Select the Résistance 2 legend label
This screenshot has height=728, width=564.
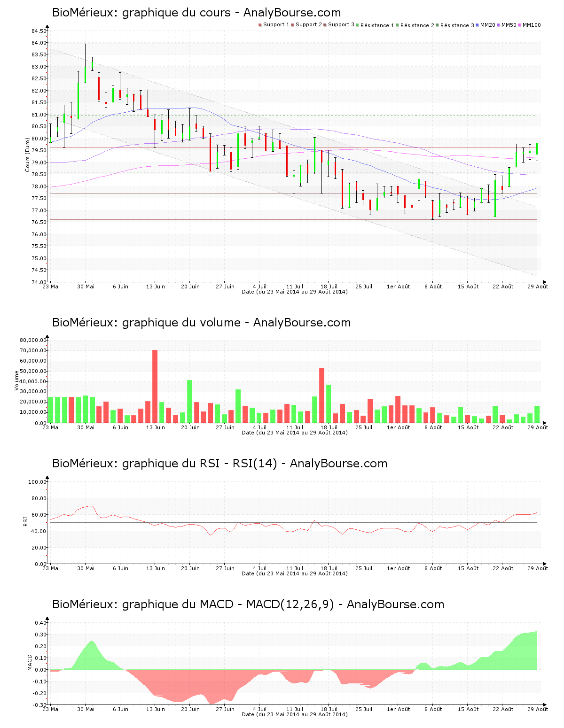coord(417,25)
